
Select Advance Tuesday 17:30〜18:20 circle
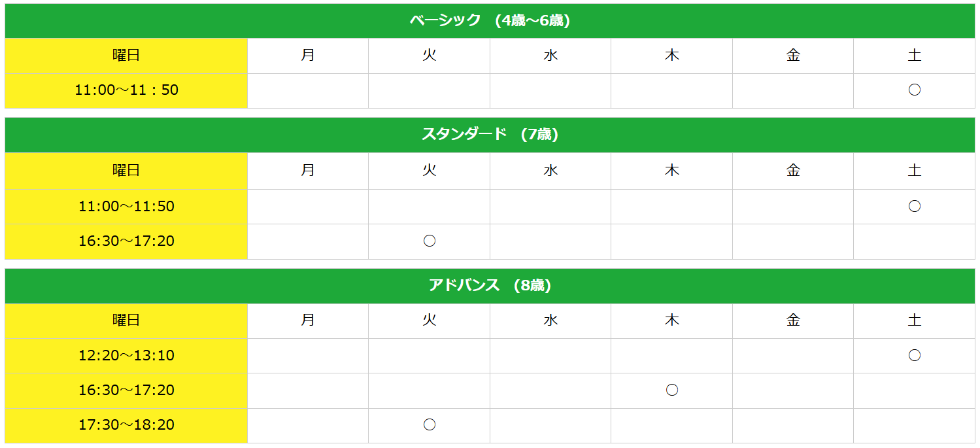pyautogui.click(x=429, y=425)
